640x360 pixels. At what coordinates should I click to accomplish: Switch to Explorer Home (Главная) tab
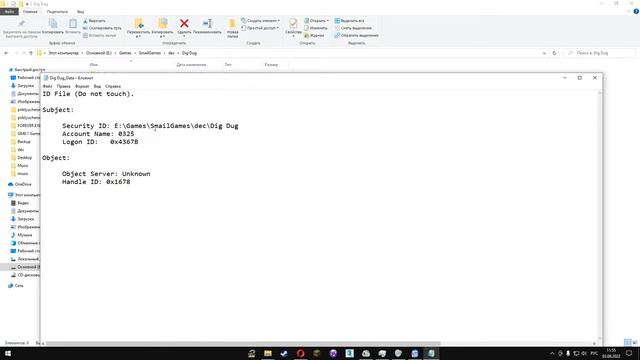30,12
